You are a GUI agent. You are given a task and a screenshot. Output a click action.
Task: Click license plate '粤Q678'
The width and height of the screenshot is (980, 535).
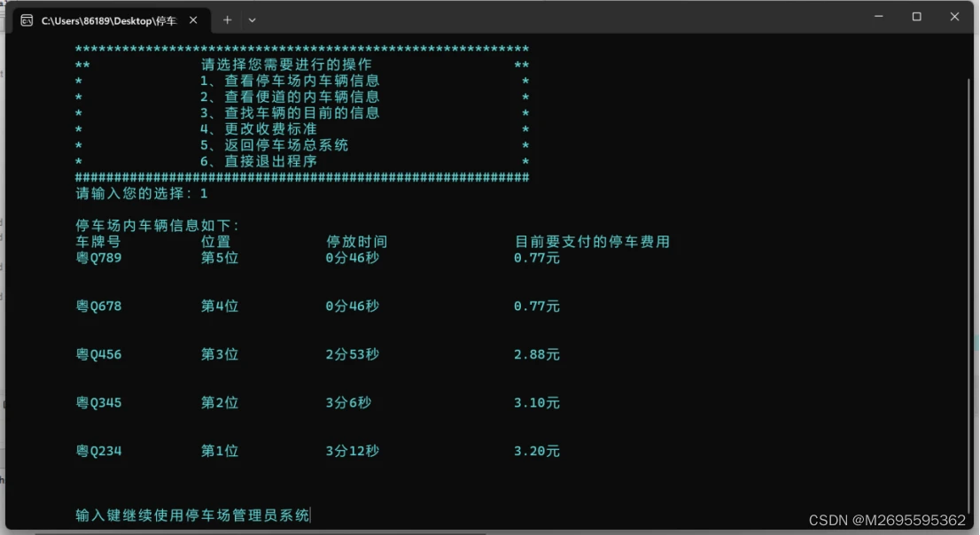tap(98, 306)
